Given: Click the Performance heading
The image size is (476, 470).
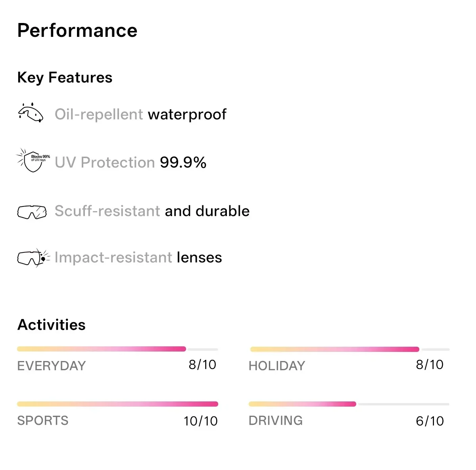Looking at the screenshot, I should click(x=77, y=31).
